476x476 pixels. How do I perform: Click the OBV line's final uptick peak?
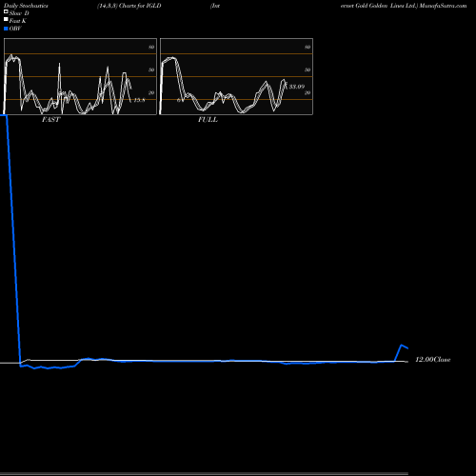point(402,345)
